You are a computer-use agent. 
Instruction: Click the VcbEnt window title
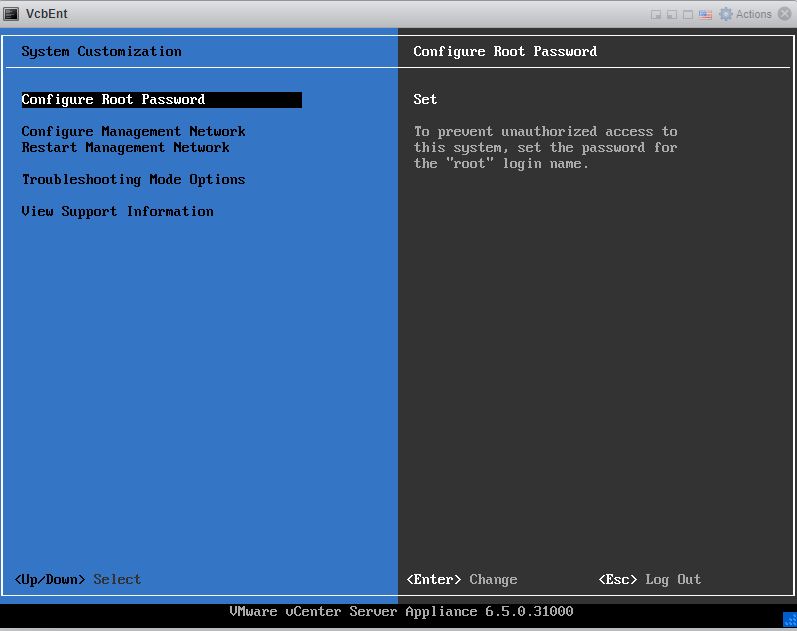coord(46,14)
